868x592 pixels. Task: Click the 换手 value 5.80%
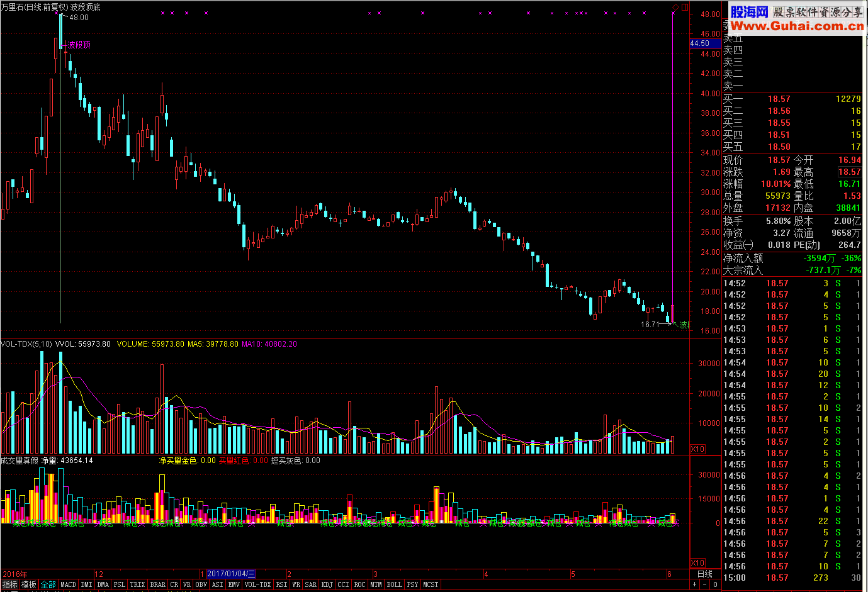pyautogui.click(x=779, y=221)
